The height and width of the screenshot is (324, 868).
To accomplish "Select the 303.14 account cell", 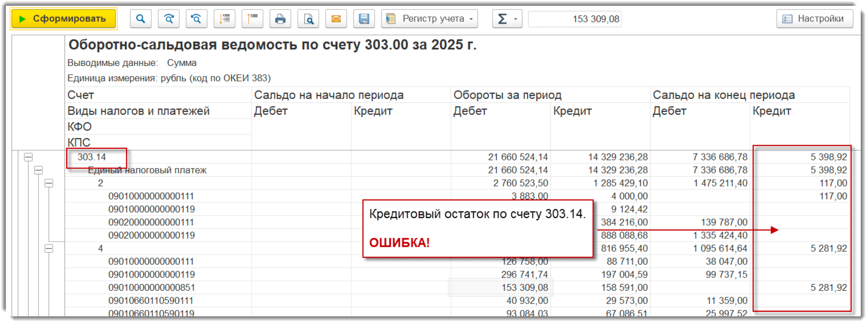I will pyautogui.click(x=92, y=157).
